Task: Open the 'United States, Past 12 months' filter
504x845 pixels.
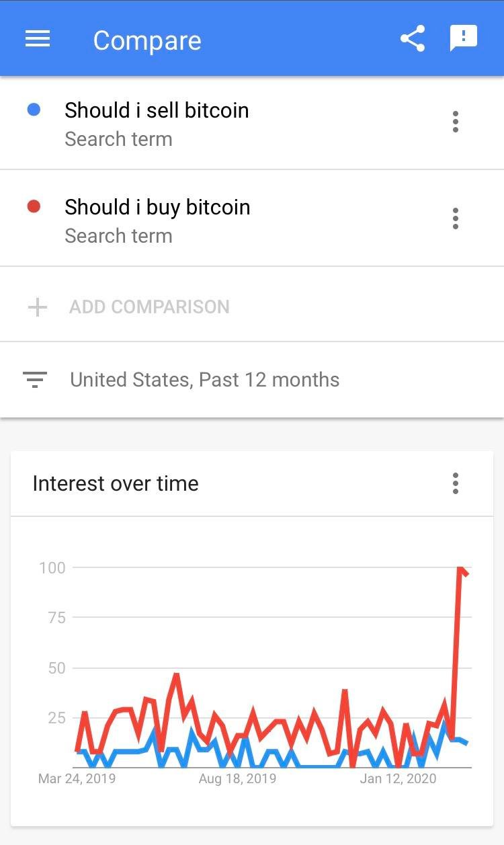Action: pos(204,380)
